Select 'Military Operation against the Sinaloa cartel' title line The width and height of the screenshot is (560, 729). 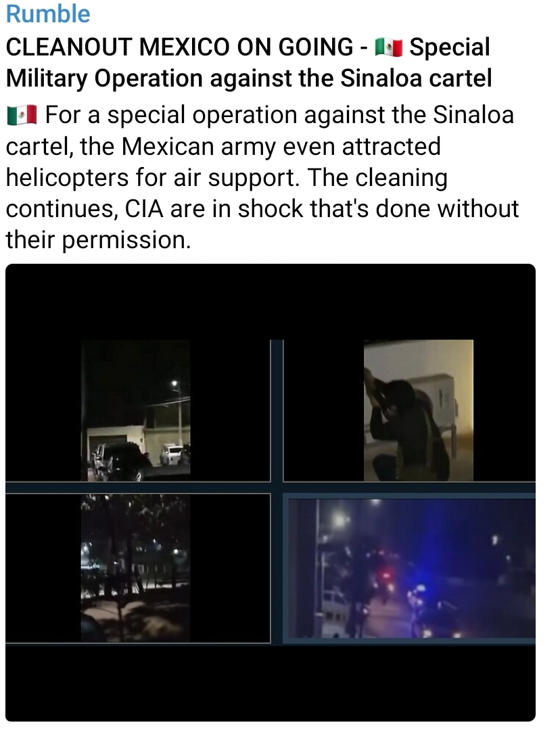click(249, 78)
